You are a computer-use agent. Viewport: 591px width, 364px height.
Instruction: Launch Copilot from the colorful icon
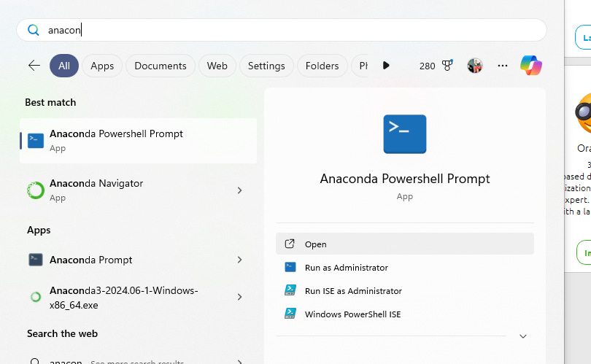coord(531,65)
